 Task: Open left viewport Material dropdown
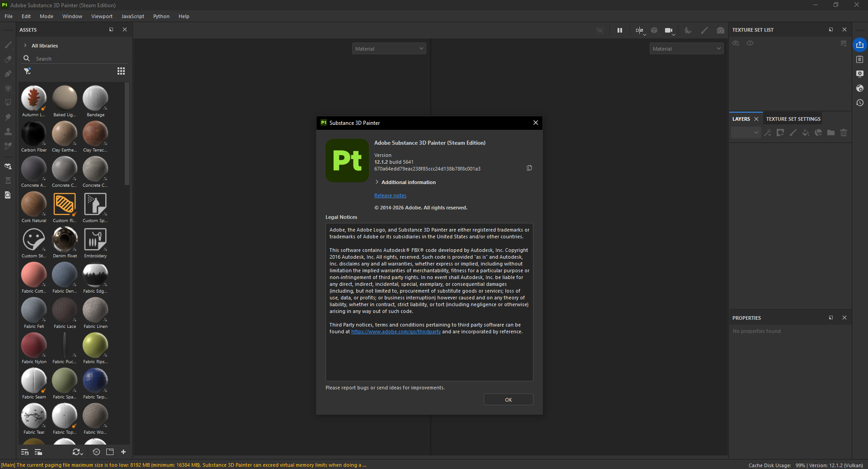[x=389, y=48]
